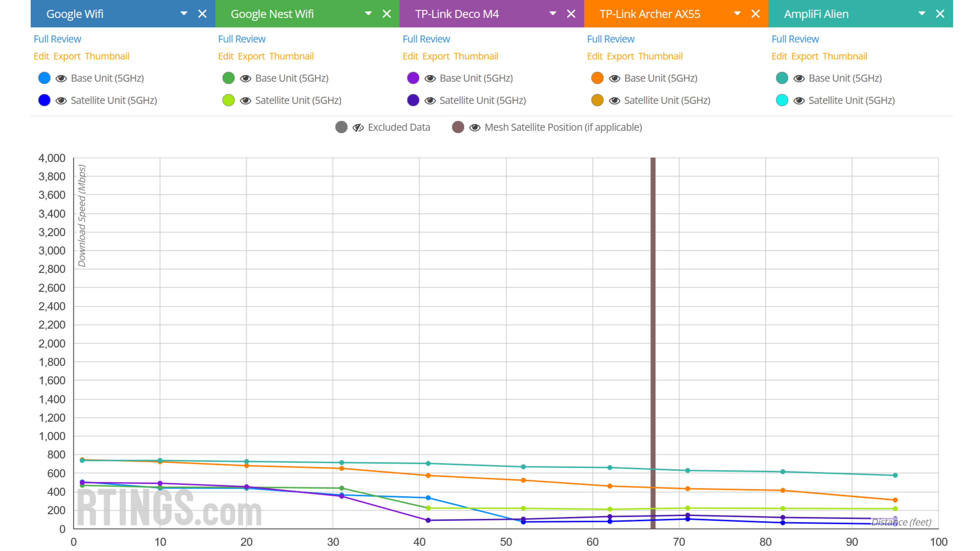Show the Excluded Data series
The image size is (980, 551).
[x=358, y=127]
